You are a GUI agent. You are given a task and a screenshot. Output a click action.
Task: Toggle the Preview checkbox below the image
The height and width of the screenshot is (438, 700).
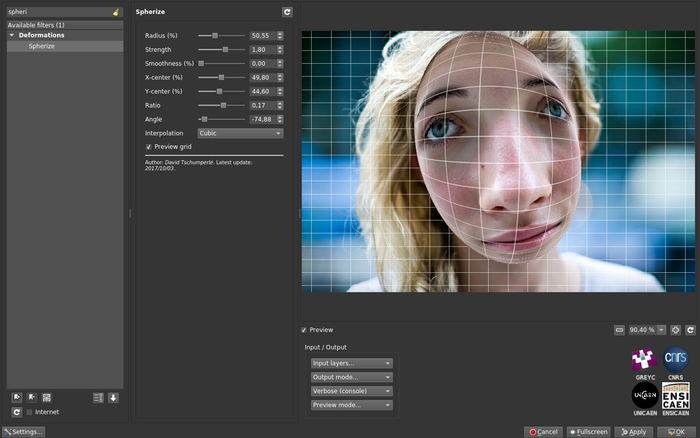click(x=304, y=329)
